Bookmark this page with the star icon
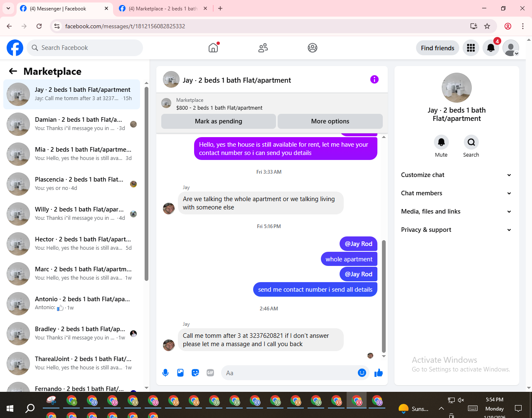Image resolution: width=532 pixels, height=418 pixels. pyautogui.click(x=487, y=26)
